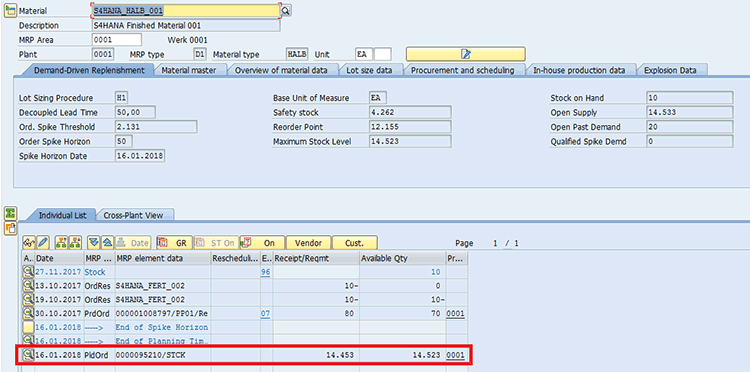Click the Spike Horizon Date 16.01.2018 field

[140, 156]
